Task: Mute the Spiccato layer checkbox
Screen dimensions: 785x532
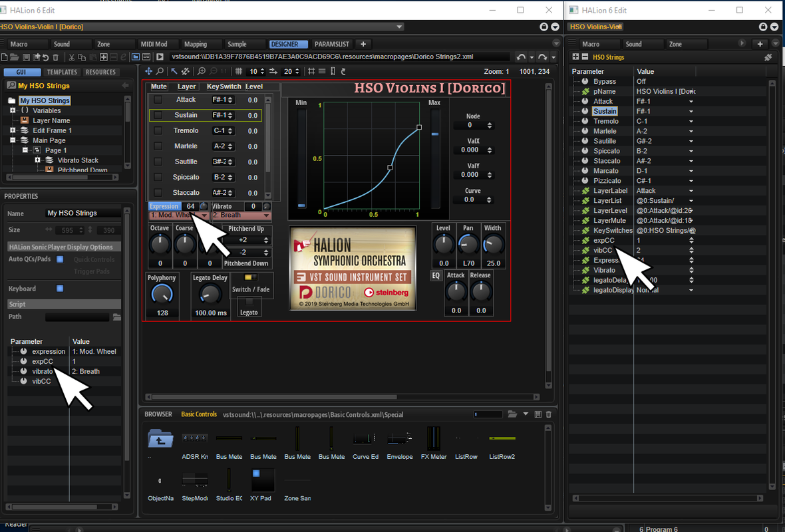Action: [x=158, y=177]
